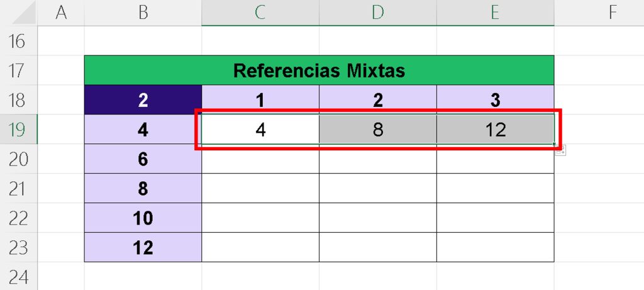
Task: Select column B header
Action: tap(143, 13)
